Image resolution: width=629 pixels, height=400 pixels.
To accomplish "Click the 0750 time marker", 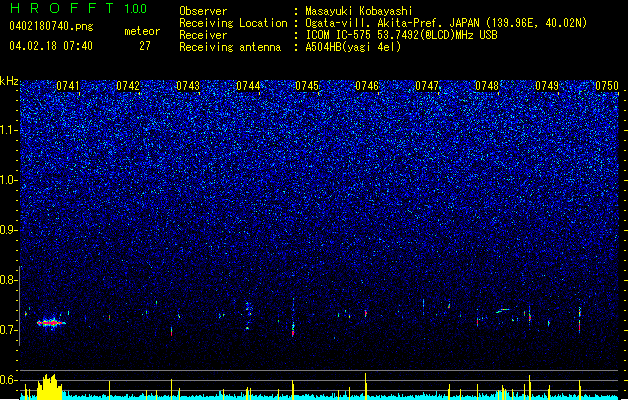I will [x=607, y=86].
